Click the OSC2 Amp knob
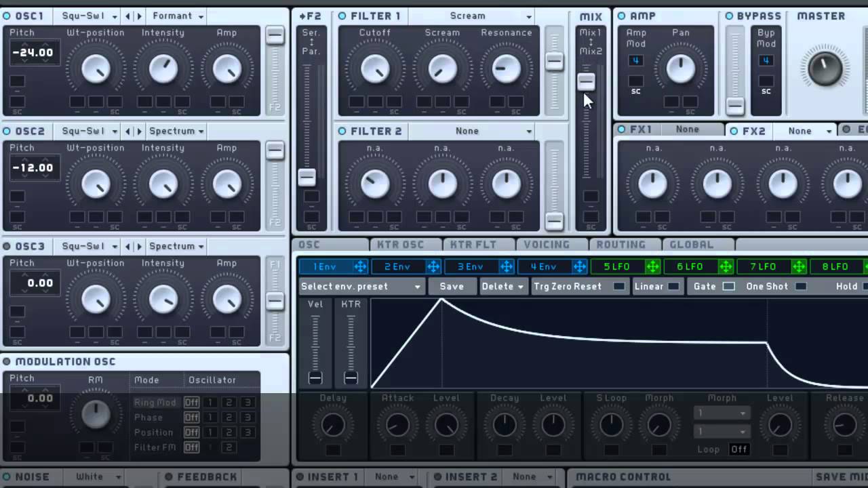Screen dimensions: 868x488 point(227,184)
